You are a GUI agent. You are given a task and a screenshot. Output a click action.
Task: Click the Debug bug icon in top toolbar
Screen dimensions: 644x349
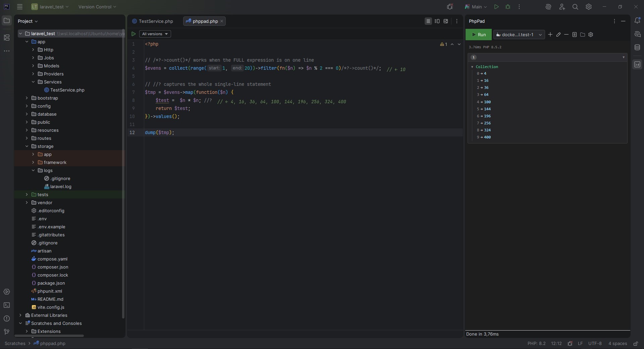(x=508, y=7)
